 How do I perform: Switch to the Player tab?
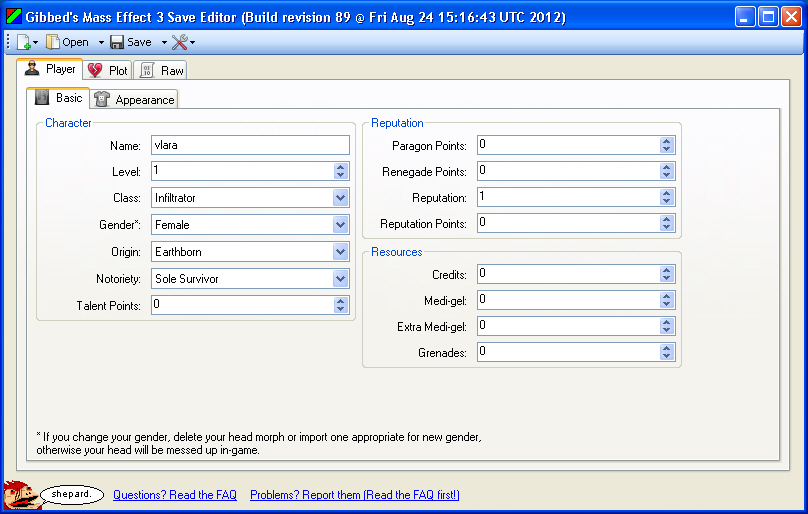[x=50, y=69]
